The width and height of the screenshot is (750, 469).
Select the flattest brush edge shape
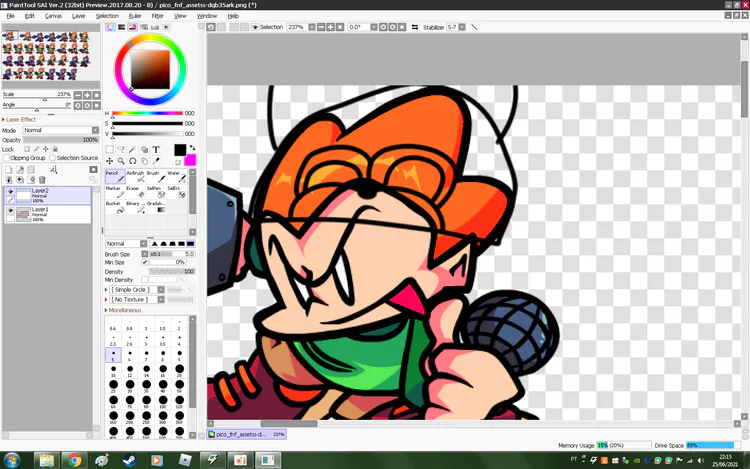[190, 244]
